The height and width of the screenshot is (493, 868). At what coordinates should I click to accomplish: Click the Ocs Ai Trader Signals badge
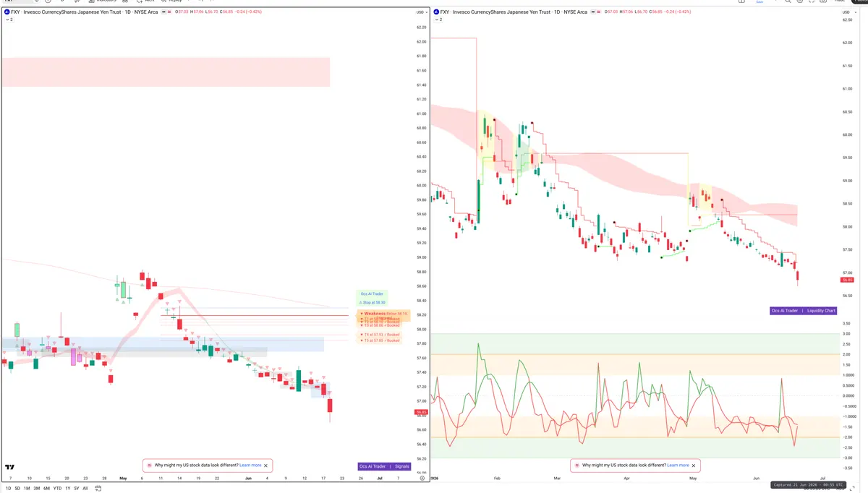tap(384, 466)
